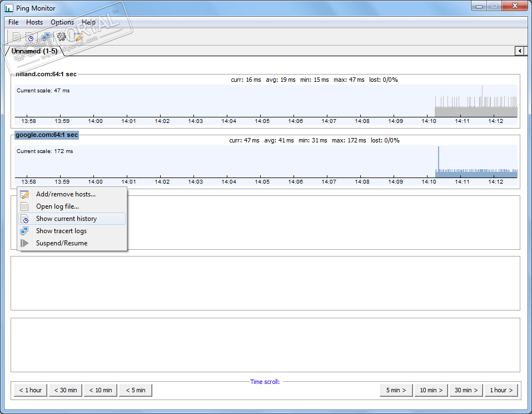The height and width of the screenshot is (414, 532).
Task: Open settings via the gear toolbar icon
Action: pyautogui.click(x=61, y=36)
